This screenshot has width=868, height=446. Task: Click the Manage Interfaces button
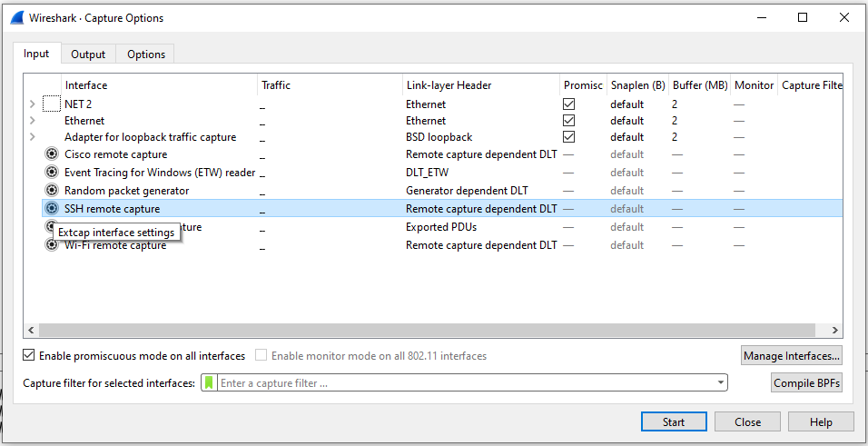click(792, 356)
